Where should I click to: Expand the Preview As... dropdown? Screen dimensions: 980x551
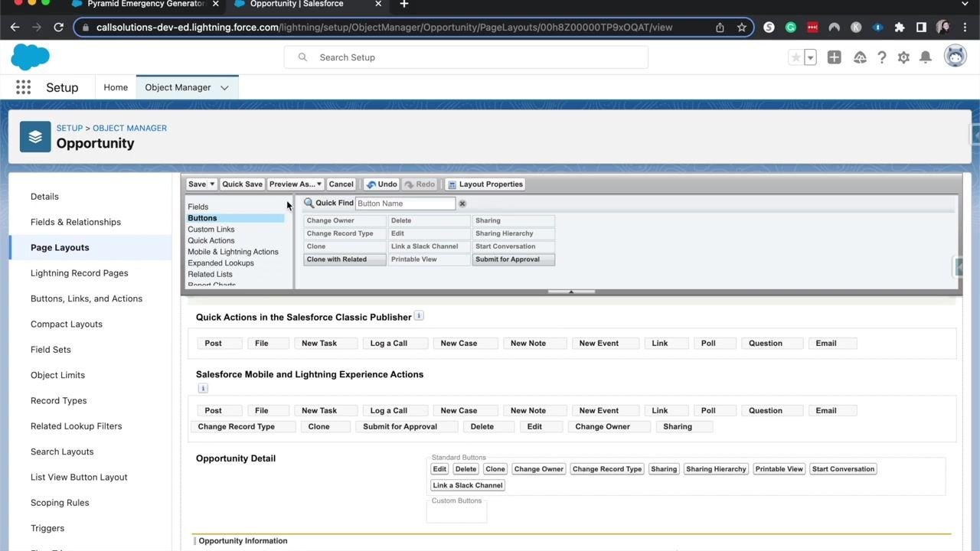(295, 184)
